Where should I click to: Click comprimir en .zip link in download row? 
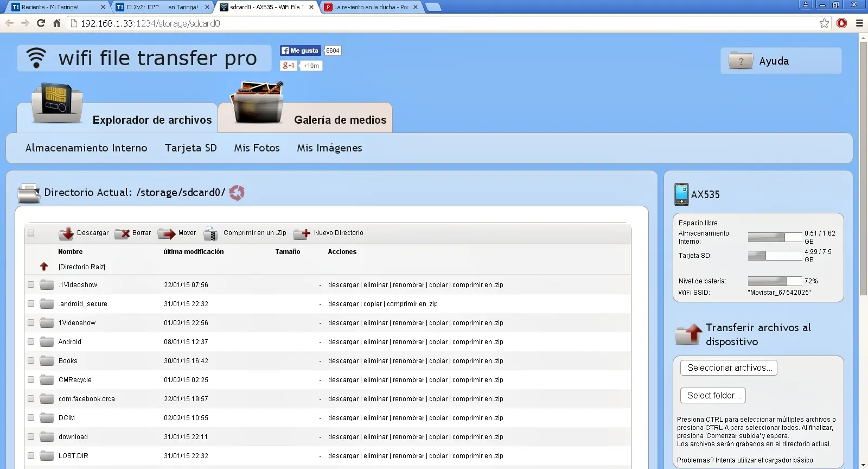click(x=477, y=437)
